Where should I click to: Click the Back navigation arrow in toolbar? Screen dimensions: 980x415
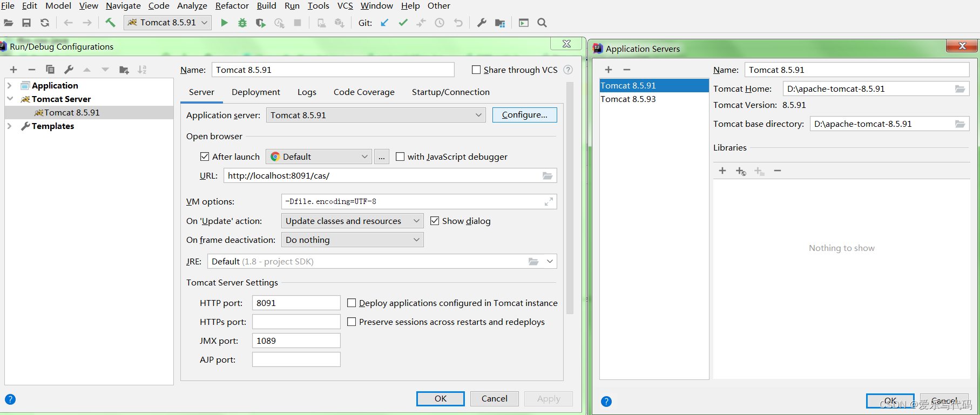click(68, 23)
